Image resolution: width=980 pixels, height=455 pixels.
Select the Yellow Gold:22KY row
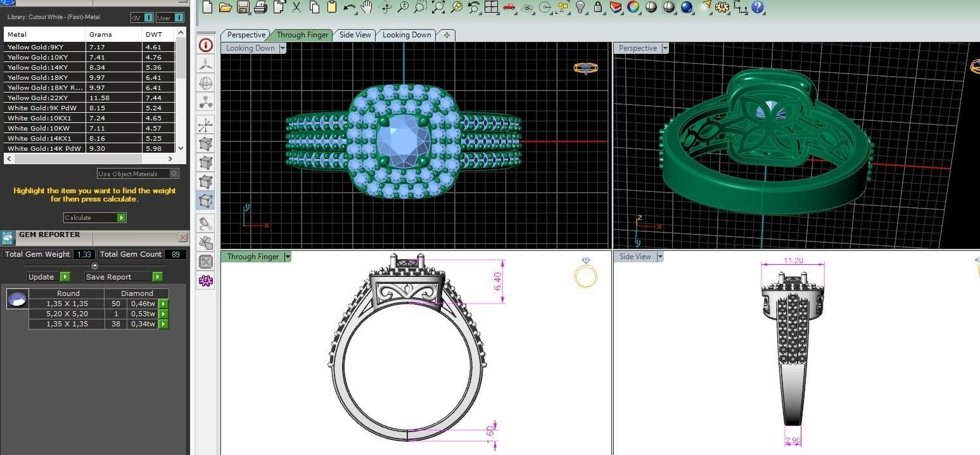pyautogui.click(x=89, y=98)
